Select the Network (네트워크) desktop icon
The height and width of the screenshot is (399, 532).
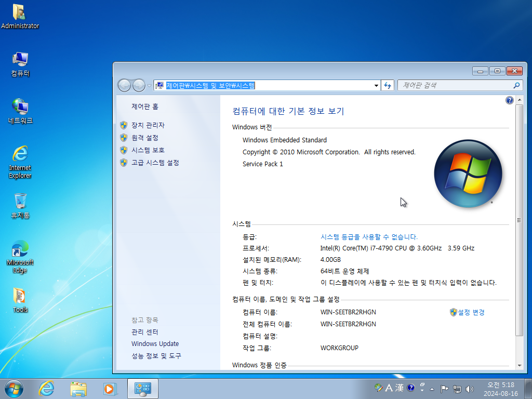click(x=20, y=111)
